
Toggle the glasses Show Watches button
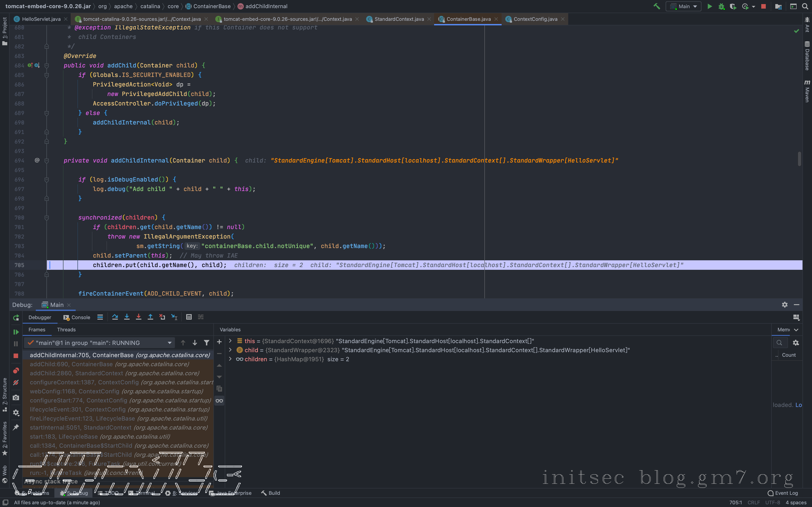coord(219,401)
